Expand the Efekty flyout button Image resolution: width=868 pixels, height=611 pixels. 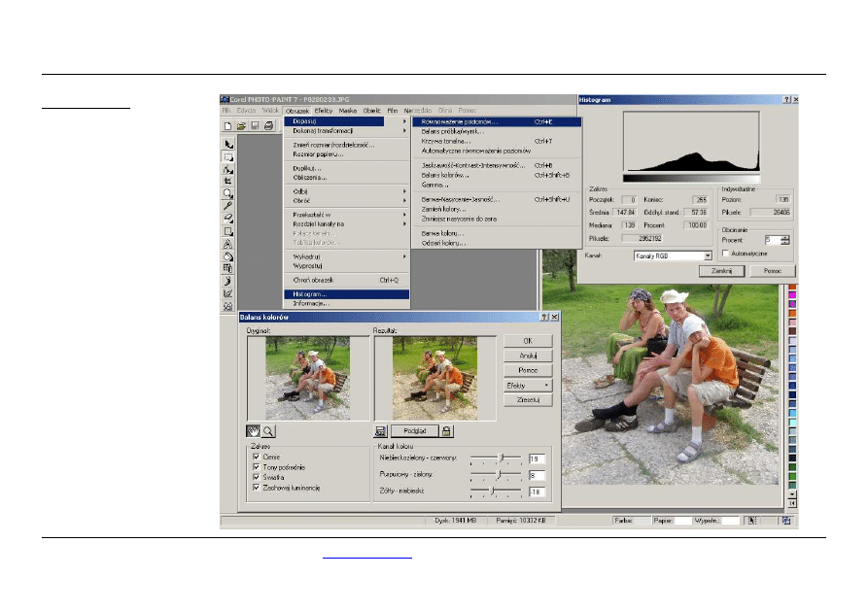[x=527, y=385]
